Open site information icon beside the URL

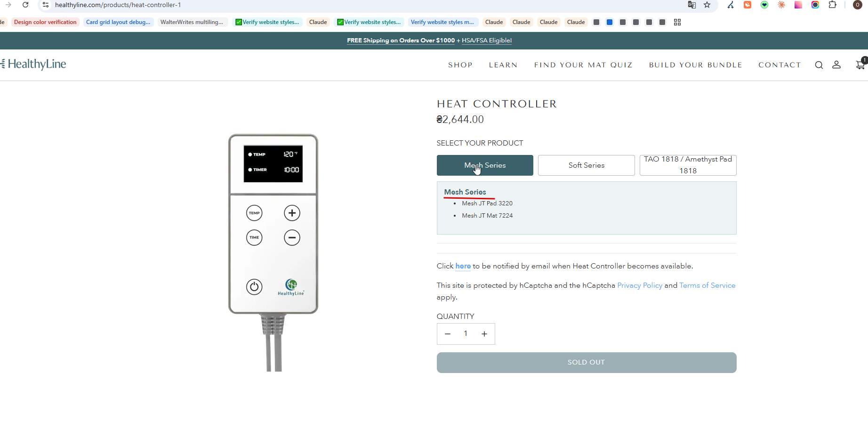pyautogui.click(x=46, y=5)
